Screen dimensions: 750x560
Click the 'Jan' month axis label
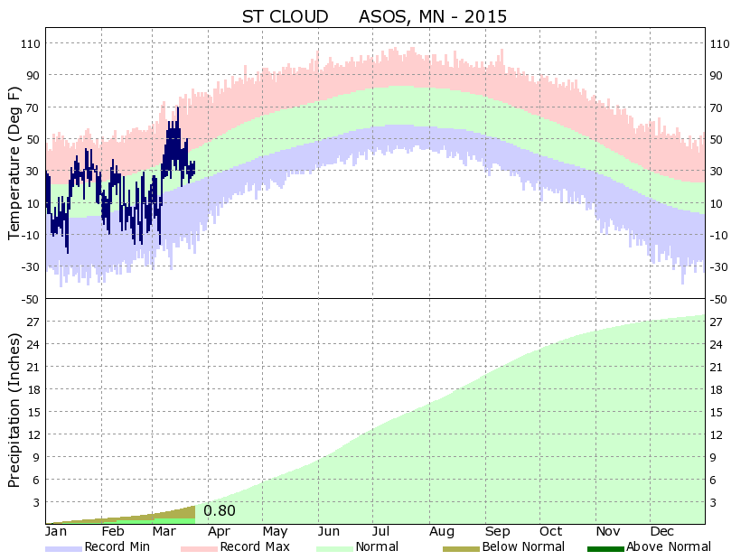(x=56, y=531)
